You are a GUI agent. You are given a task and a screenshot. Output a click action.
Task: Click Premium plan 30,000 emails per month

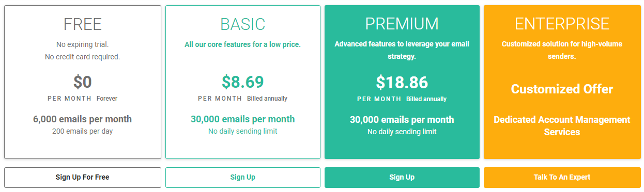point(402,119)
